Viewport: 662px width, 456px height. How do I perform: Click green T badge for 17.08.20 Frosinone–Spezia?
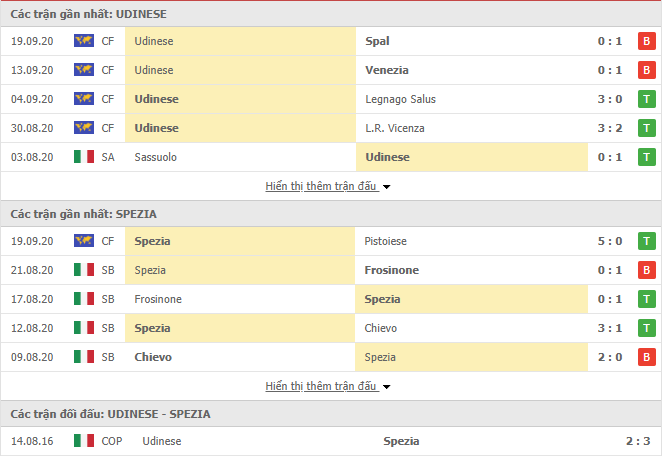tap(646, 299)
